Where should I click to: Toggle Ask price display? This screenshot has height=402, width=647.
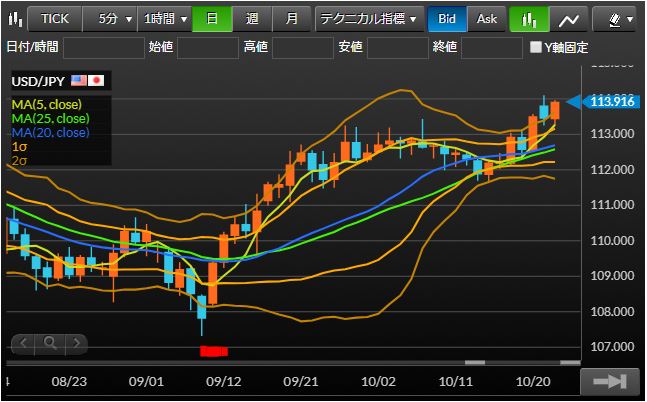tap(487, 19)
